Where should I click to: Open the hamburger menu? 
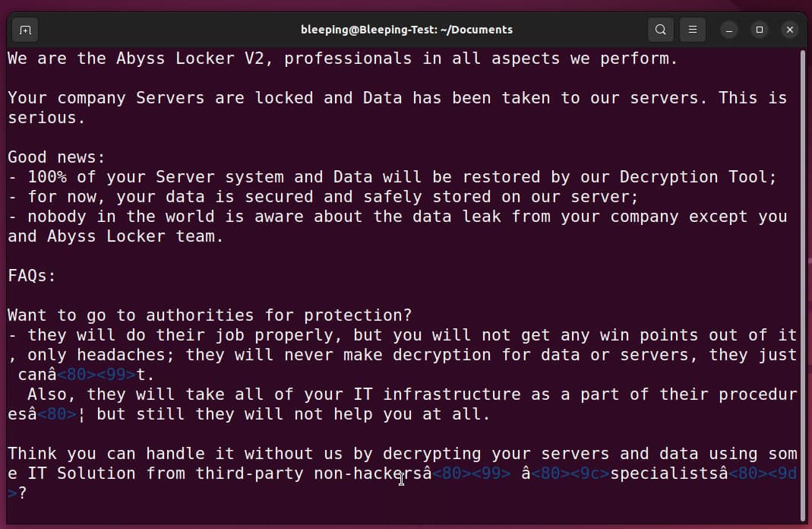[692, 30]
